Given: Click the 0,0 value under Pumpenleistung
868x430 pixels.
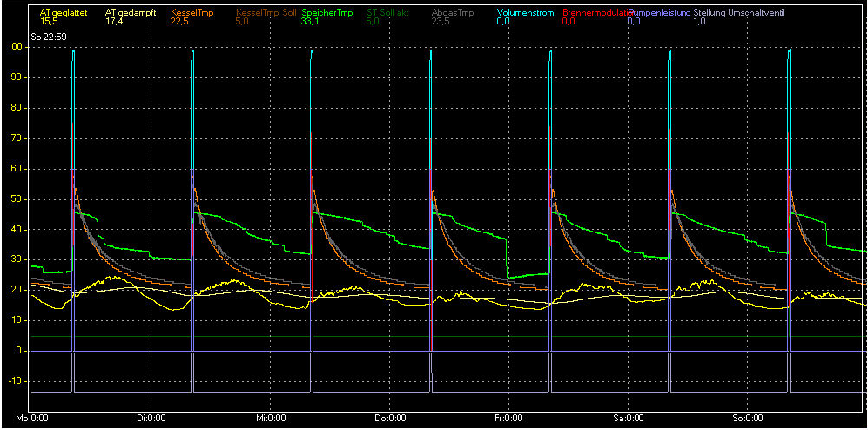Looking at the screenshot, I should pyautogui.click(x=634, y=21).
